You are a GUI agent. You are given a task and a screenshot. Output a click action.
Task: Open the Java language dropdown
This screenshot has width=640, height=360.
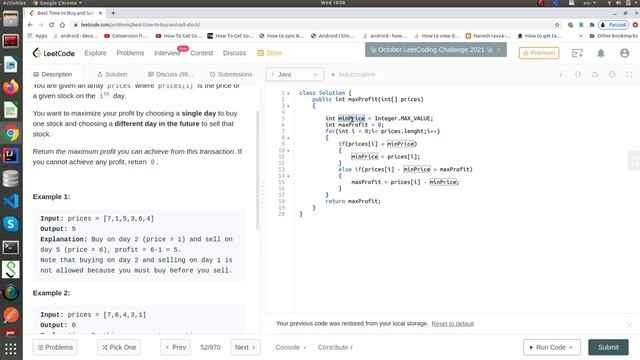pyautogui.click(x=295, y=74)
